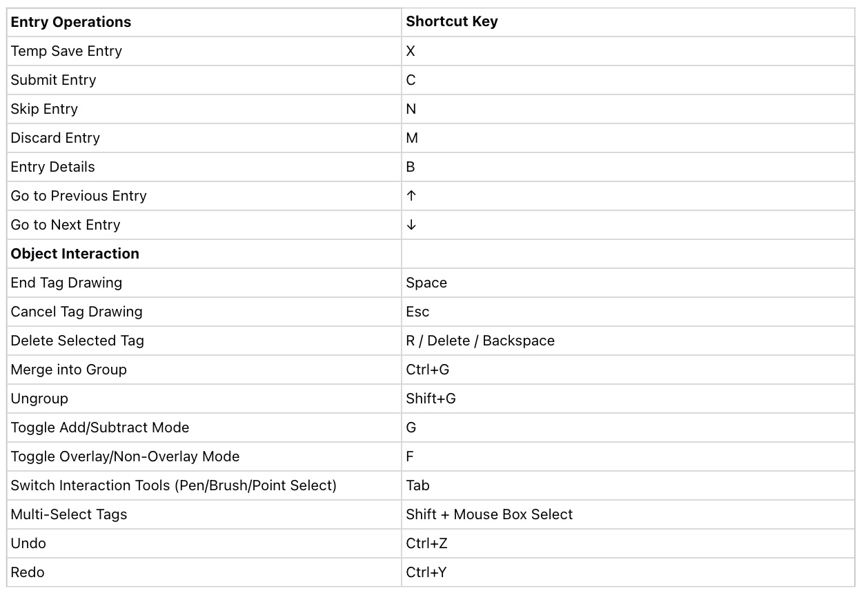Click the down arrow shortcut cell
Image resolution: width=868 pixels, height=593 pixels.
coord(412,225)
